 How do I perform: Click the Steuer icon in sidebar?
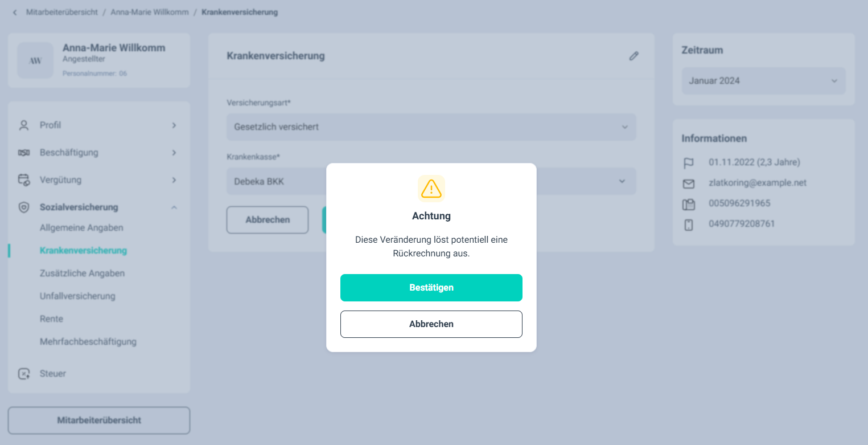[23, 374]
